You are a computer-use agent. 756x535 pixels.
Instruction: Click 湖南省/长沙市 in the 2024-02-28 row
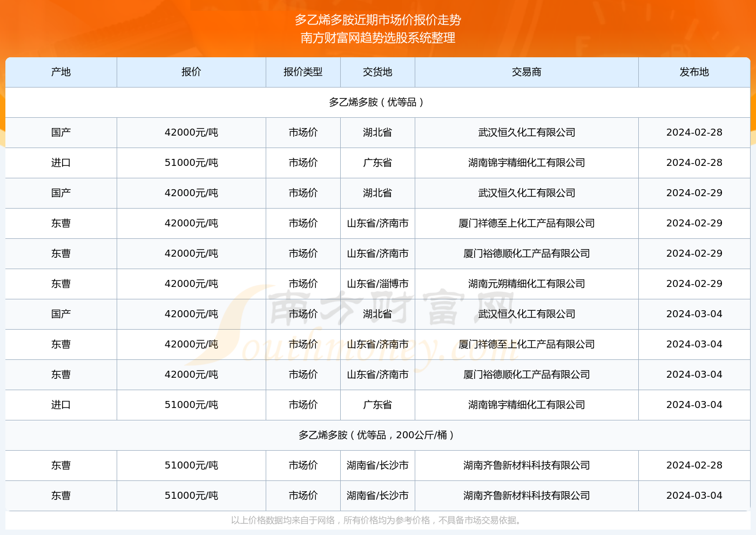[x=377, y=465]
